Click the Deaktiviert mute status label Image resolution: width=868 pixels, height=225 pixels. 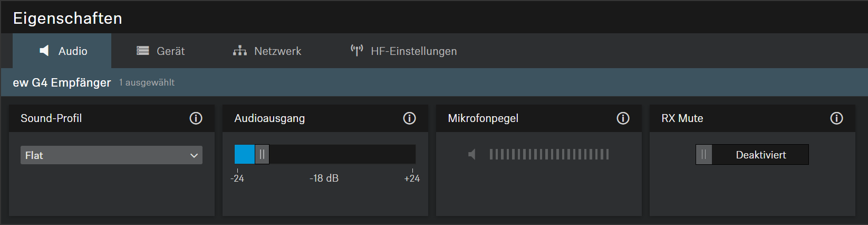pos(760,155)
